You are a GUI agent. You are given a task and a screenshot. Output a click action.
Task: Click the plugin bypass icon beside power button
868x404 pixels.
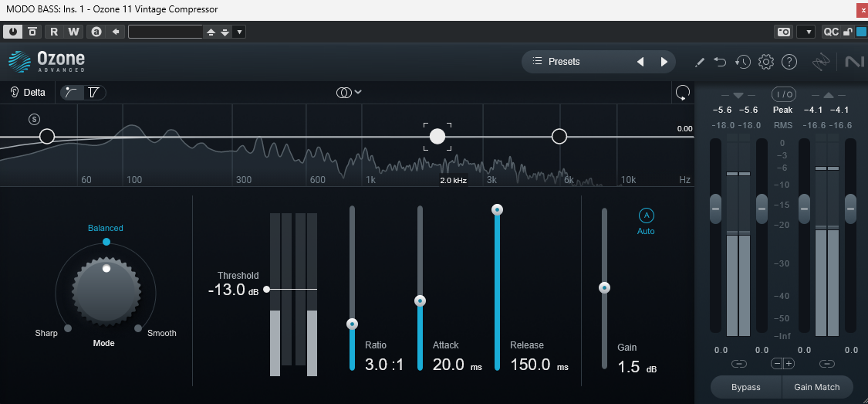[32, 32]
